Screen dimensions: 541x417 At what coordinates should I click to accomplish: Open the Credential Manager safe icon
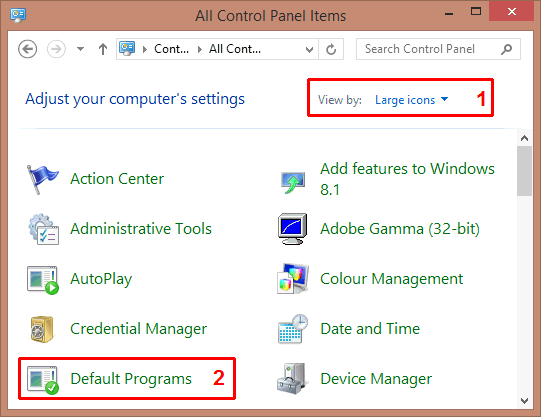pos(42,329)
